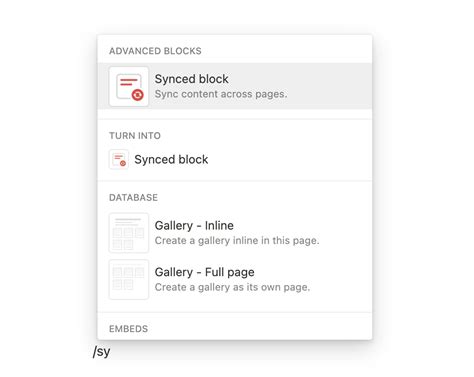Choose the Synced block label under Turn Into
Screen dimensions: 474x377
[171, 159]
